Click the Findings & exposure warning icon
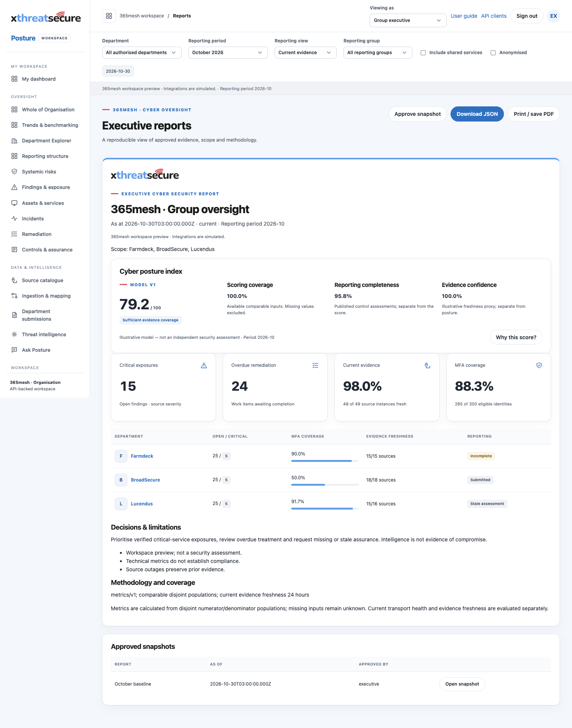 [14, 187]
